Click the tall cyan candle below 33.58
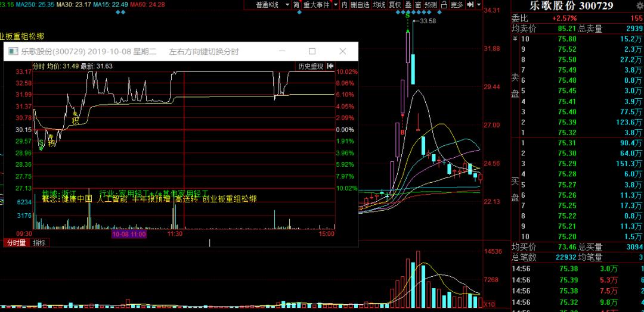The height and width of the screenshot is (312, 644). 413,69
